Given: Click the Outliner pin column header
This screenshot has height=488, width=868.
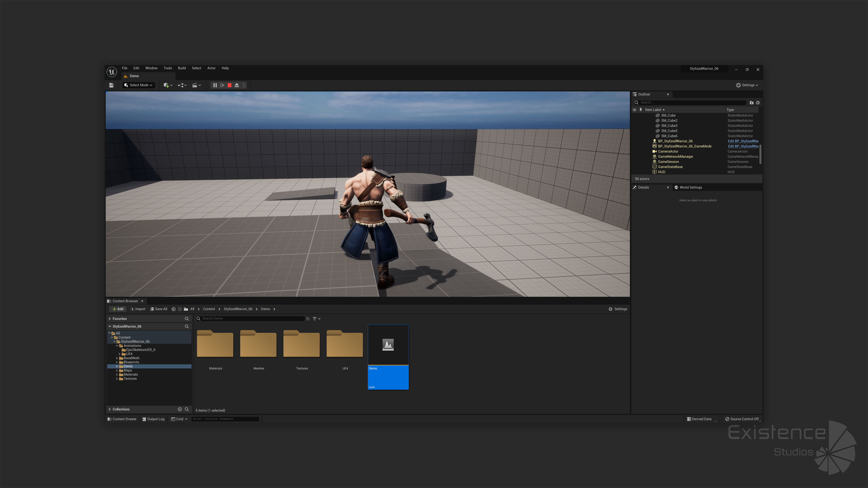Looking at the screenshot, I should click(x=641, y=110).
